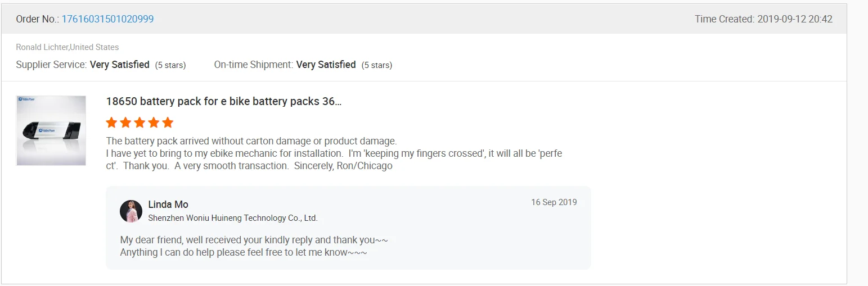Click the fourth orange rating star
The width and height of the screenshot is (868, 286).
click(x=154, y=122)
